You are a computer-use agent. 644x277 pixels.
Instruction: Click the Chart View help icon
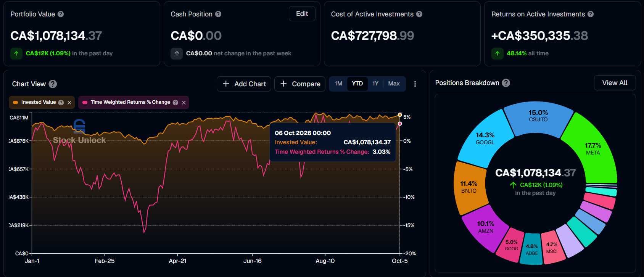(53, 84)
